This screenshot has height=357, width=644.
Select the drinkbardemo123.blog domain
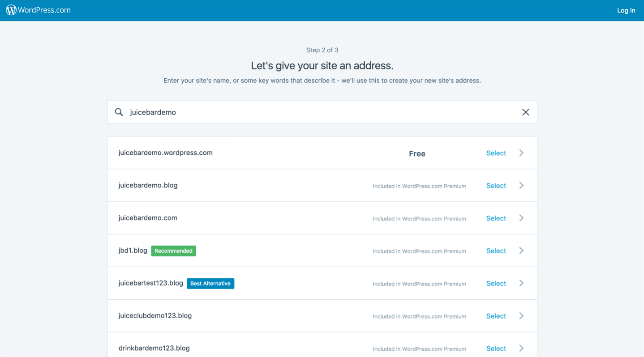click(496, 348)
